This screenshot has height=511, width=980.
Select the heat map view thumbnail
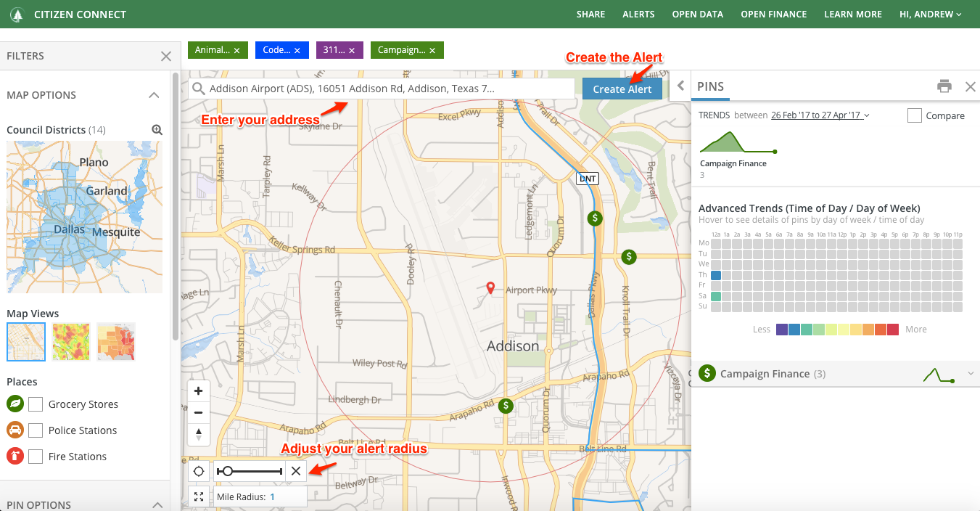(x=71, y=342)
